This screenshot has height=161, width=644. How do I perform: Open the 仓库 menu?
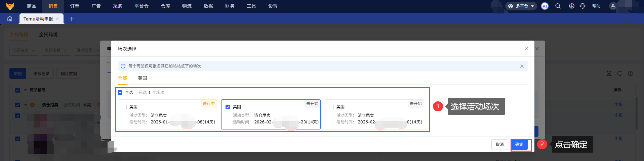click(x=165, y=6)
